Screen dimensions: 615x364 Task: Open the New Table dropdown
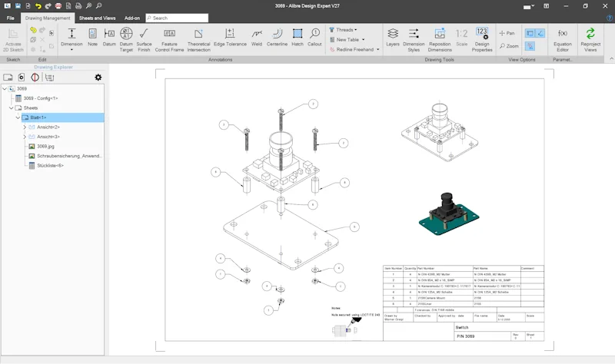coord(363,40)
